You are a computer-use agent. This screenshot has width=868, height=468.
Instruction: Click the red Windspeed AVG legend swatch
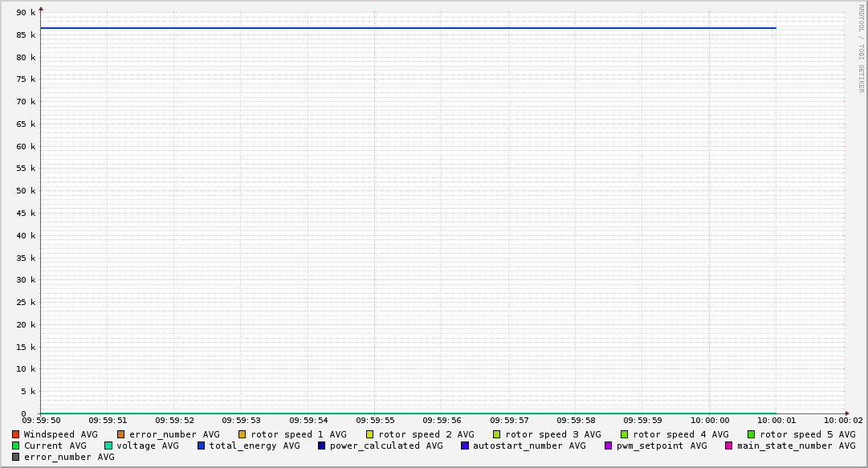16,434
